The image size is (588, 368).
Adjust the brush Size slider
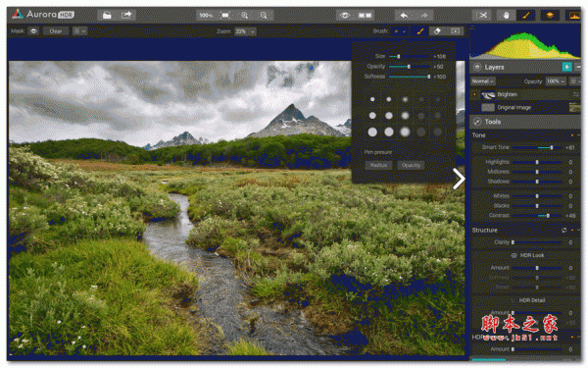(x=409, y=56)
